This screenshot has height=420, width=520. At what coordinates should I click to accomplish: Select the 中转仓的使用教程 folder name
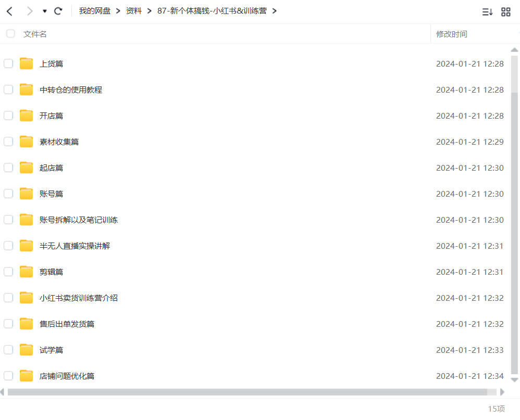pyautogui.click(x=71, y=90)
